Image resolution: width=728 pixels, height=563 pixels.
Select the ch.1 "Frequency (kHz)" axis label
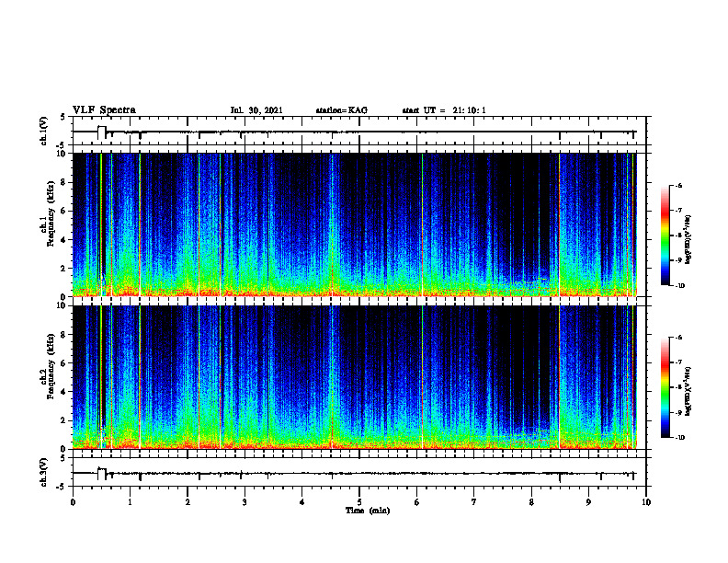[51, 215]
